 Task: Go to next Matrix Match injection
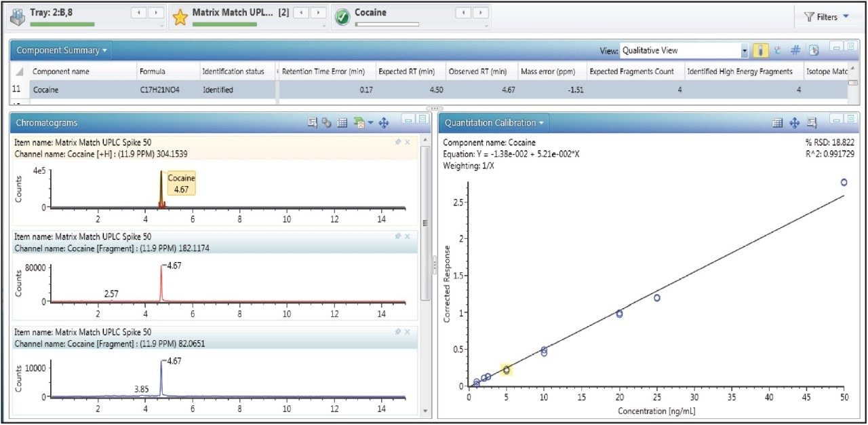pyautogui.click(x=318, y=13)
